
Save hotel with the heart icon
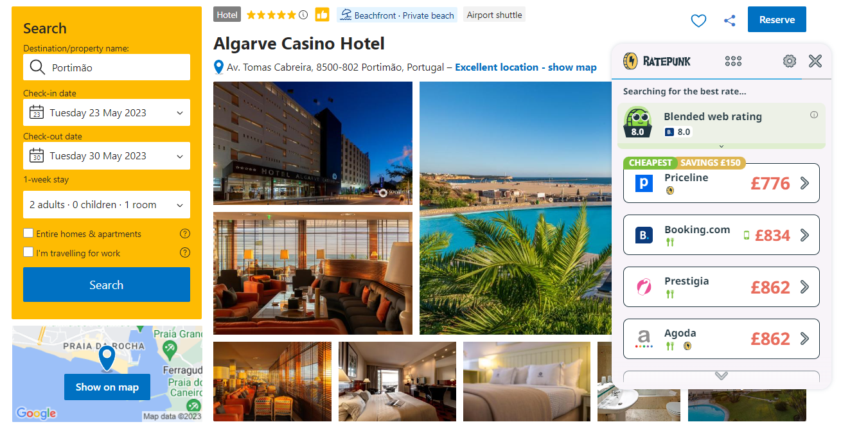[x=698, y=21]
